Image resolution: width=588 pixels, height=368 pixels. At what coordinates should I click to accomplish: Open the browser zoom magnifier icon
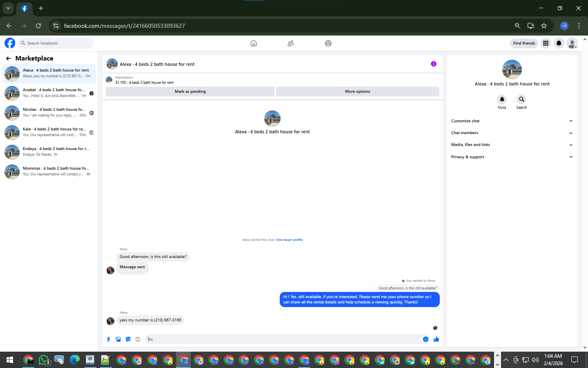click(518, 26)
